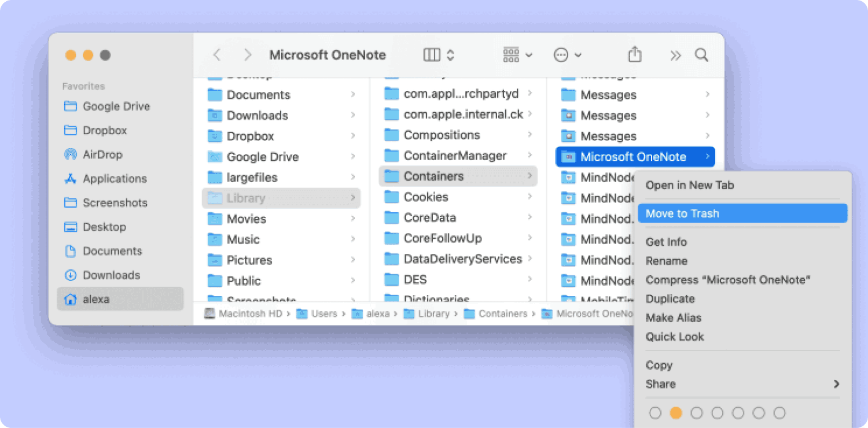Select the Documents folder in first column
The image size is (868, 428).
pyautogui.click(x=281, y=95)
